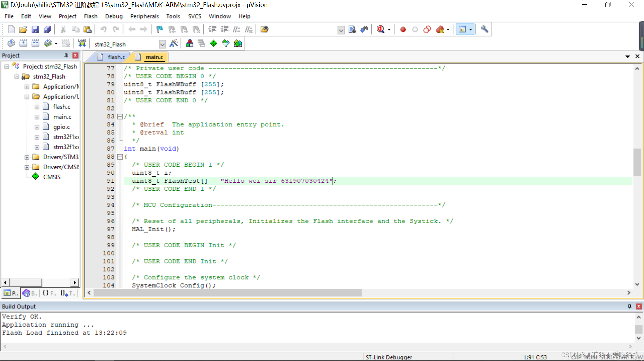Pin the Project panel
The height and width of the screenshot is (361, 644).
(x=66, y=55)
